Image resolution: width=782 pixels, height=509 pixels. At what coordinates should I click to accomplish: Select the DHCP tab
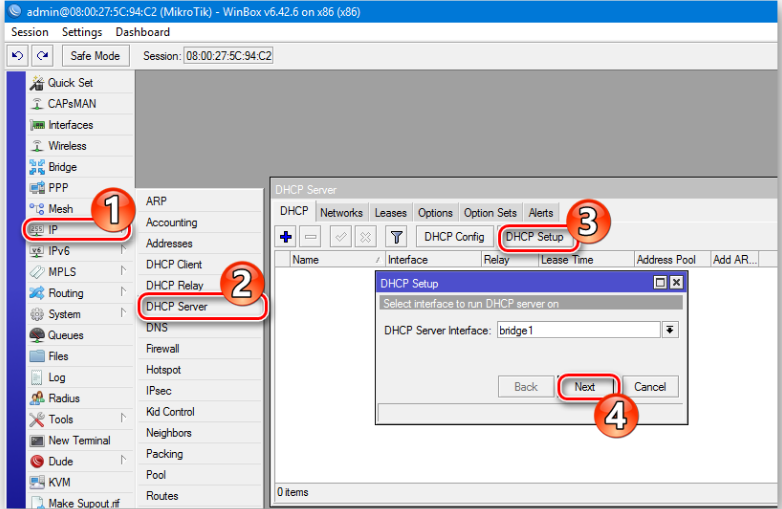294,211
